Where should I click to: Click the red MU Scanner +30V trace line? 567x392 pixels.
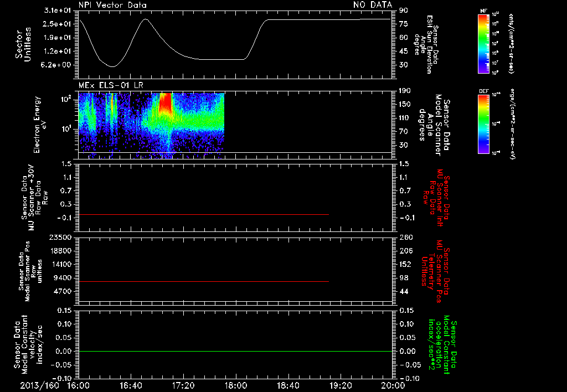(204, 214)
